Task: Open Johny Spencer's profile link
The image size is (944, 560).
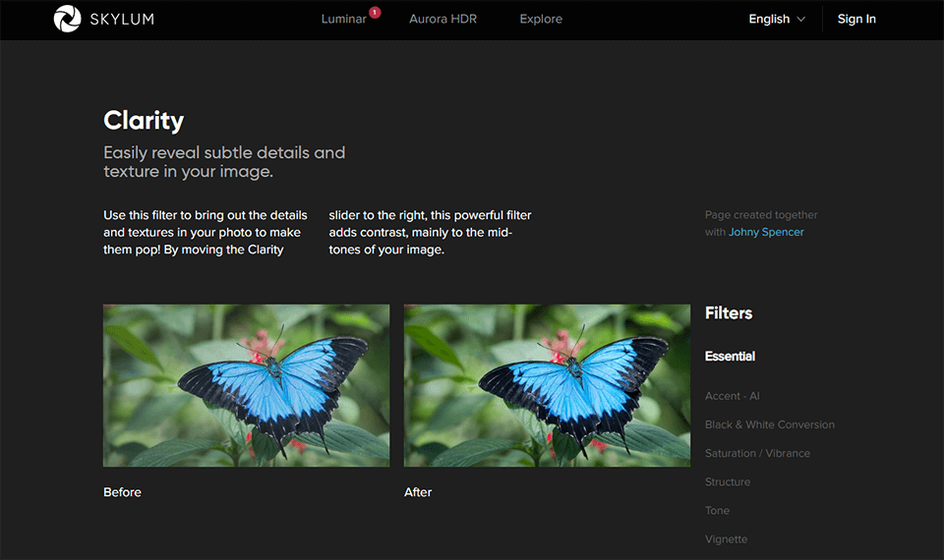Action: pyautogui.click(x=766, y=232)
